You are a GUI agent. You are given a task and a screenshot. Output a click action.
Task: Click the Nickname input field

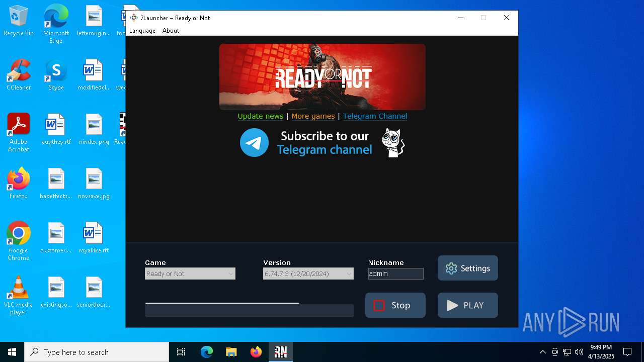pyautogui.click(x=396, y=274)
